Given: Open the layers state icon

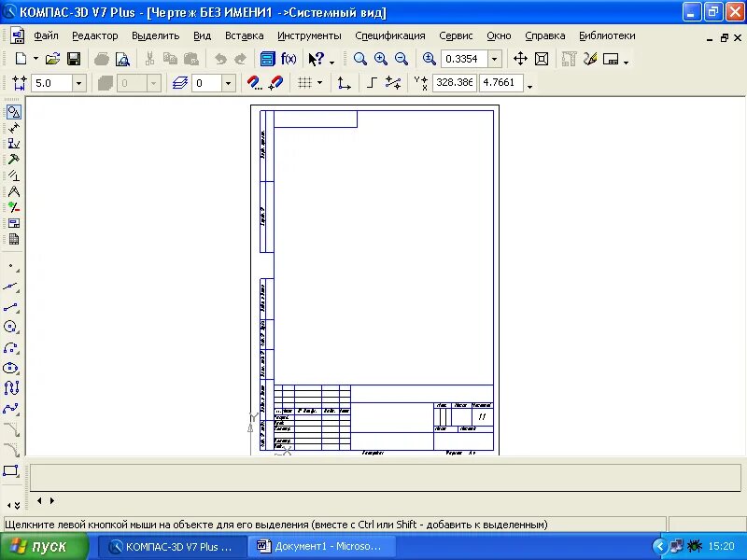Looking at the screenshot, I should pos(179,83).
